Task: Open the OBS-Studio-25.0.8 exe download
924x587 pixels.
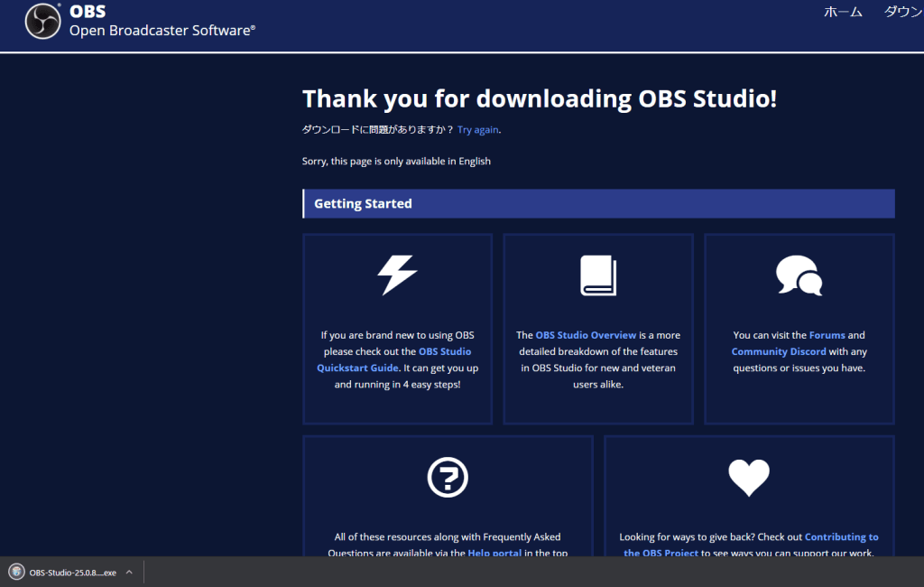Action: click(x=72, y=573)
